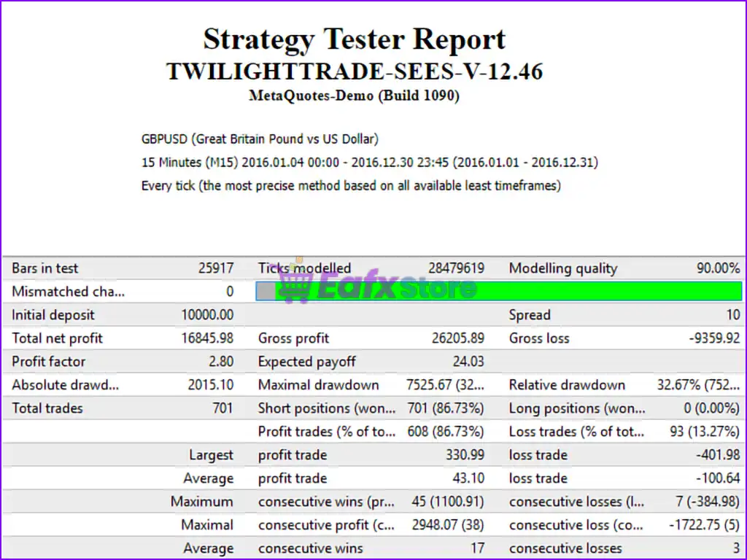Click the Total net profit label
This screenshot has height=560, width=747.
(57, 338)
